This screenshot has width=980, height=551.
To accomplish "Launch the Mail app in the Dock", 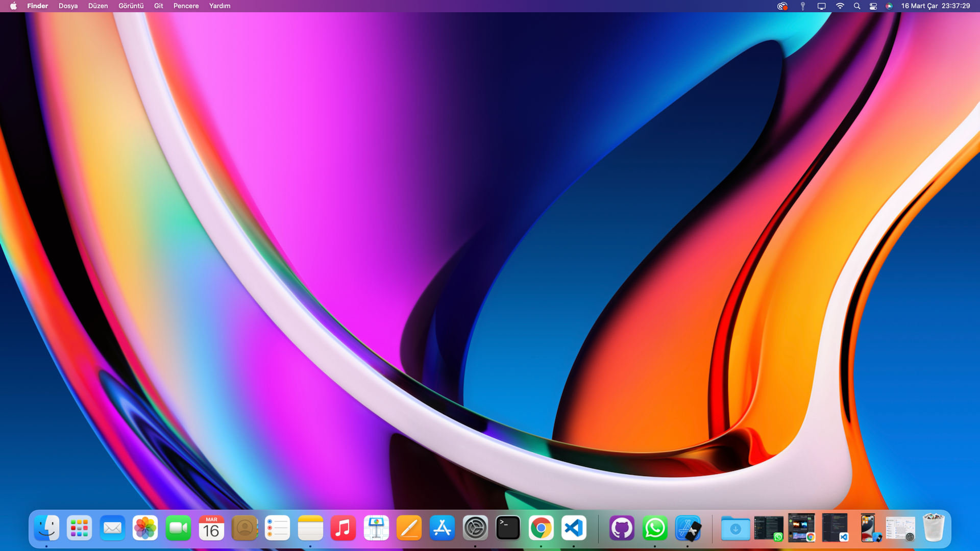I will [112, 528].
